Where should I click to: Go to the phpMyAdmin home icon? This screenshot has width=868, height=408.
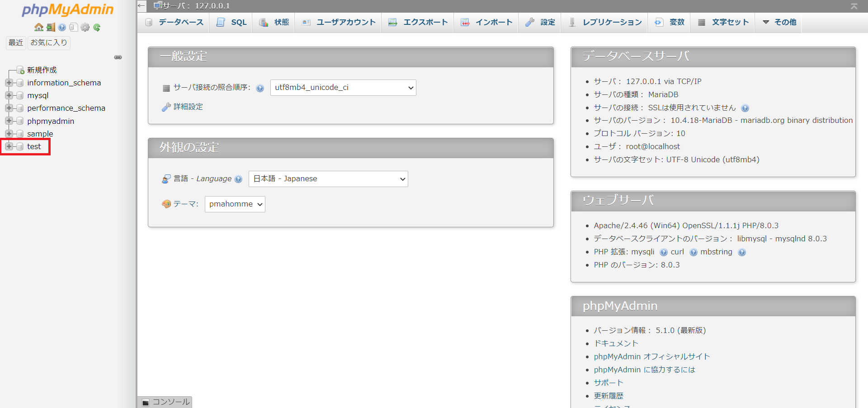pos(39,27)
